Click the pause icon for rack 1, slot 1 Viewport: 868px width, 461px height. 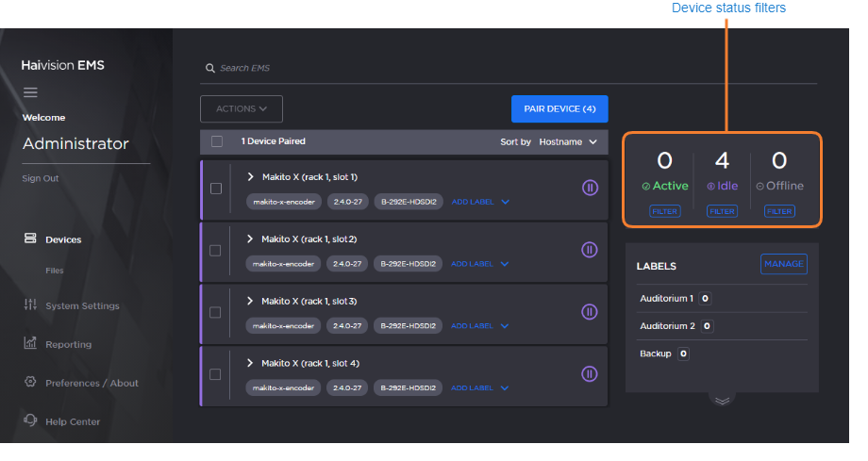(x=590, y=188)
